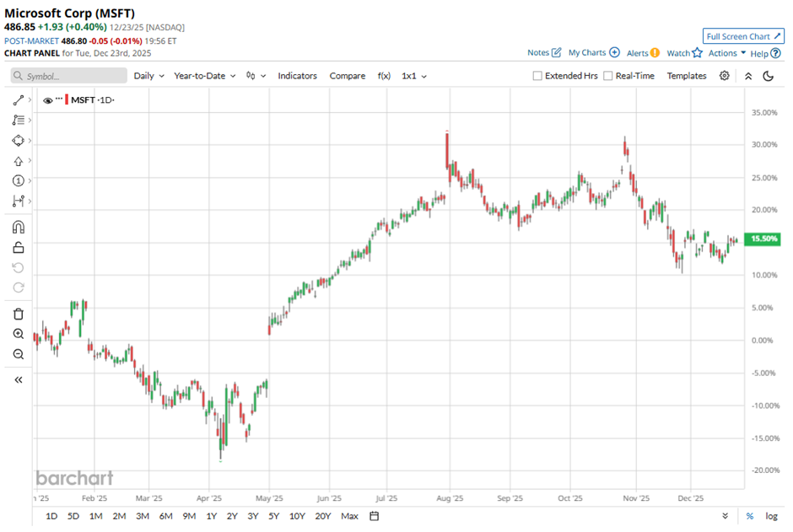Switch the price axis to log scale
The width and height of the screenshot is (793, 532).
[x=771, y=516]
